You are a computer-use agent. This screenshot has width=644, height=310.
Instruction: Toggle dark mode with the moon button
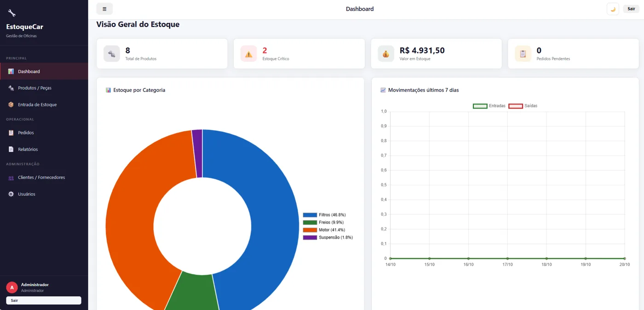coord(613,9)
